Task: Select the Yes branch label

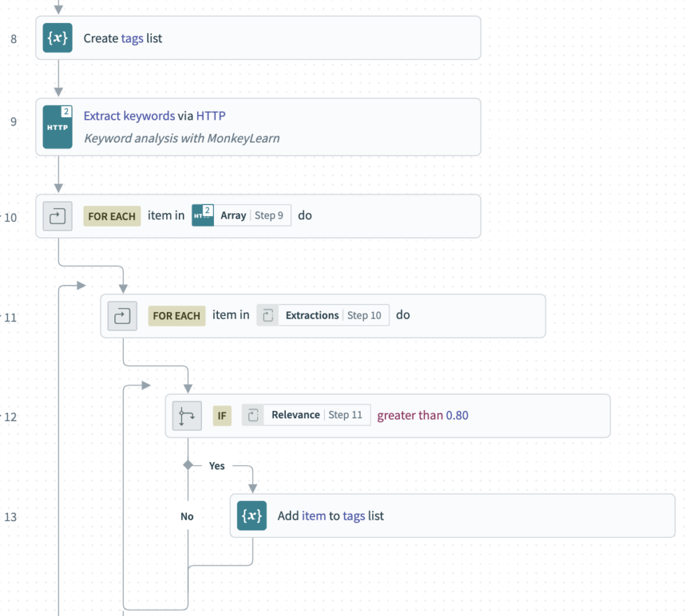Action: point(217,465)
